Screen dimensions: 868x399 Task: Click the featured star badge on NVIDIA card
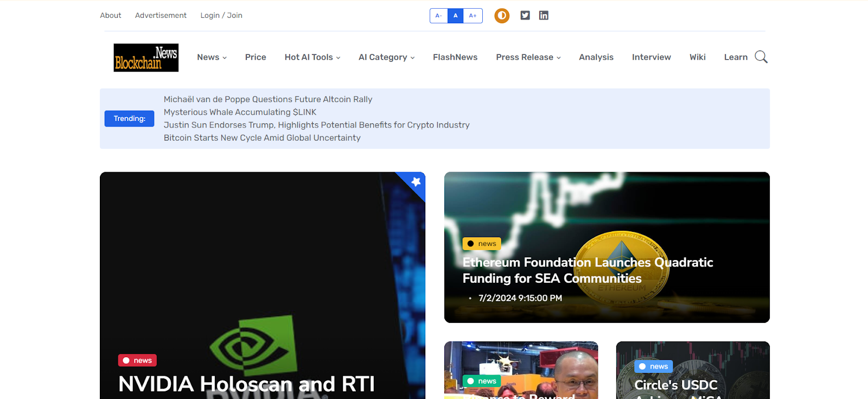[x=416, y=182]
